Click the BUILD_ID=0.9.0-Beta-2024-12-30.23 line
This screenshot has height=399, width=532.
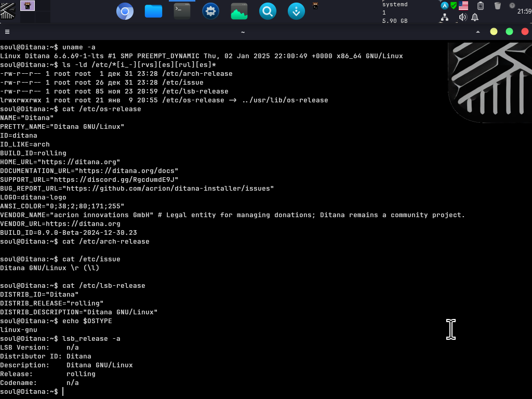click(69, 232)
